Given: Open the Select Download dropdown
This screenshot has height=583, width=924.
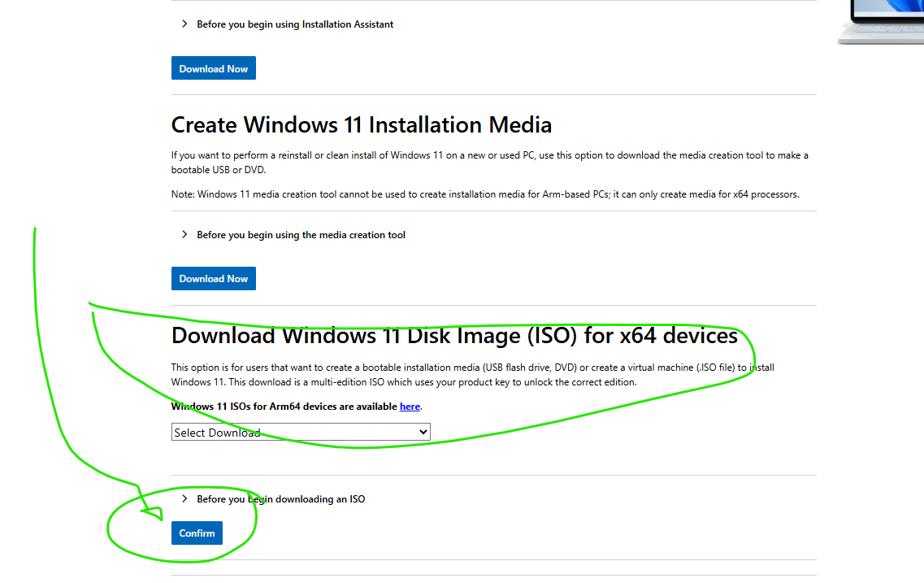Looking at the screenshot, I should click(301, 432).
